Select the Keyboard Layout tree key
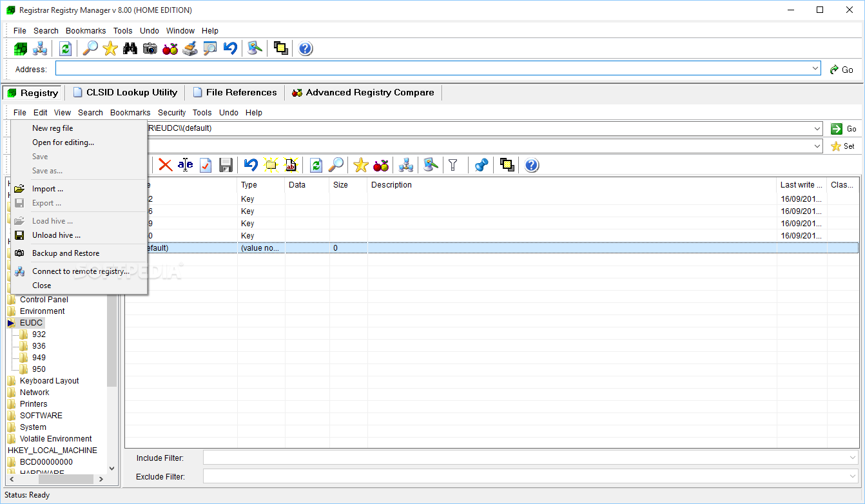 coord(50,381)
